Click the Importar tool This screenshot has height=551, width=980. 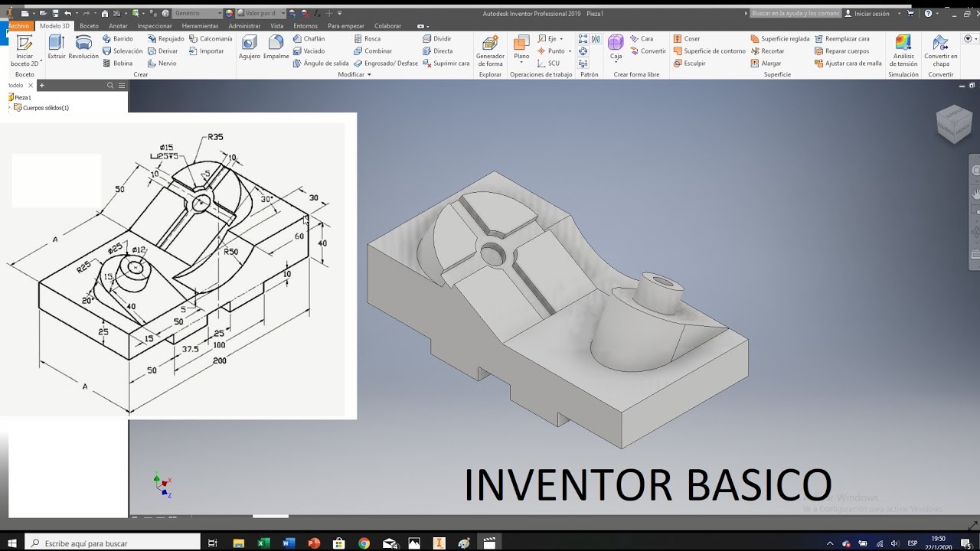point(207,51)
